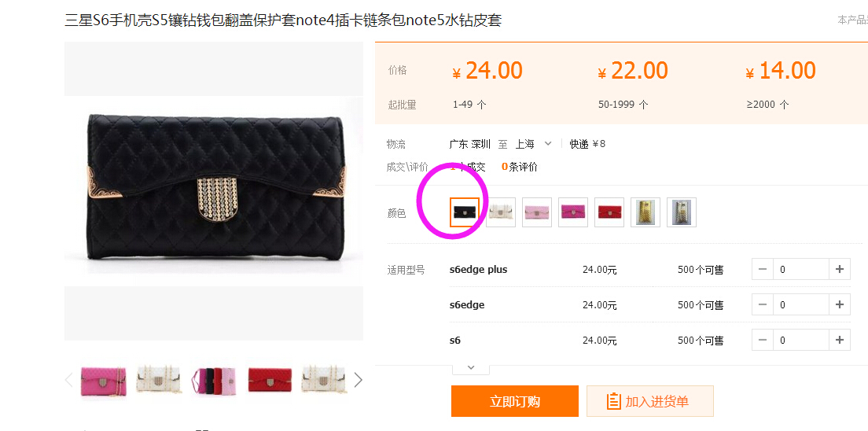Select the red color swatch
Screen dimensions: 868x431
[609, 212]
